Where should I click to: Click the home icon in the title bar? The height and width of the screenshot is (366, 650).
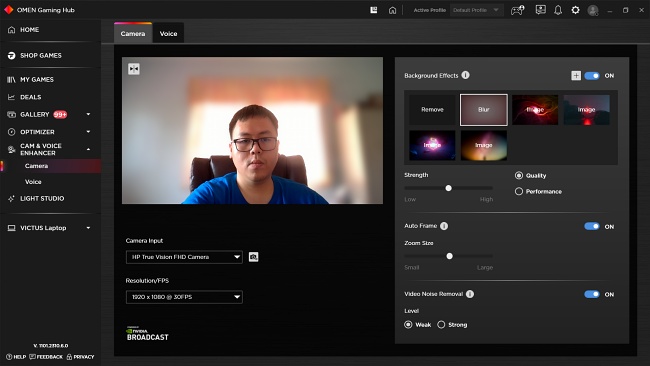click(392, 10)
